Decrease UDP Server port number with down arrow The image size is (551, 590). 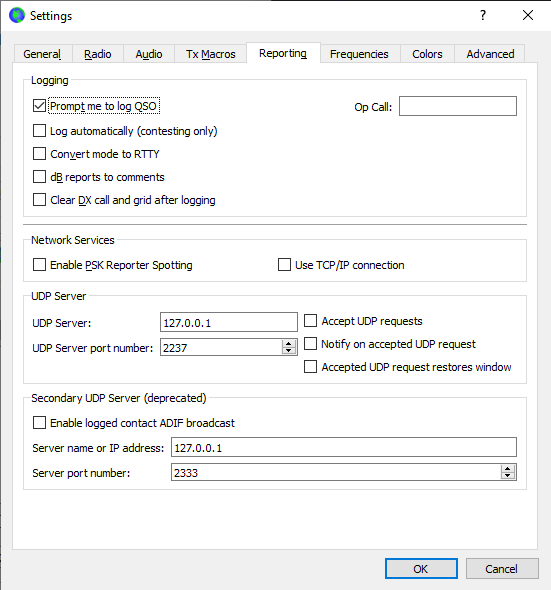(289, 351)
